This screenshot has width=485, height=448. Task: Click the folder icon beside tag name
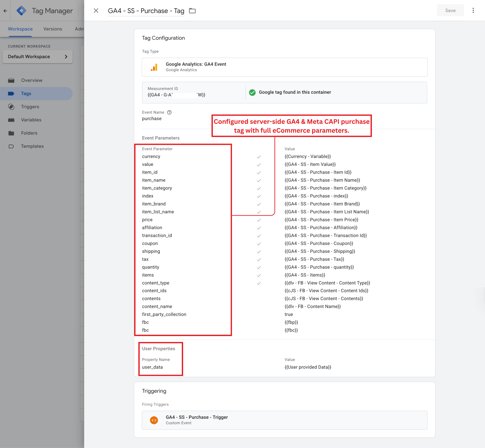tap(192, 11)
